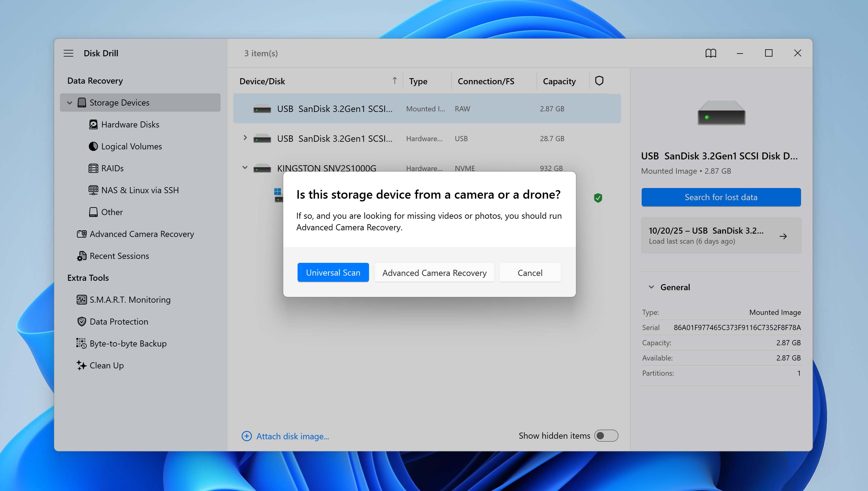Select Hardware Disks in sidebar

pos(130,124)
